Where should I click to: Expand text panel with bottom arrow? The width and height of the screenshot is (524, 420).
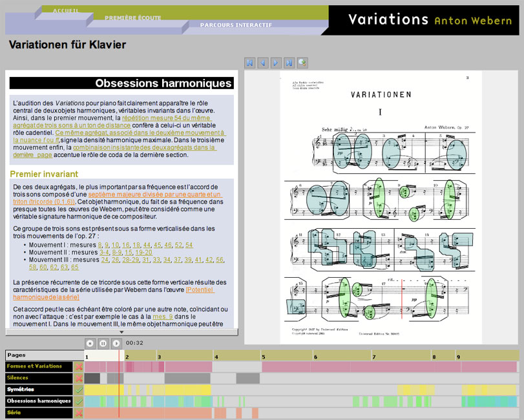121,332
